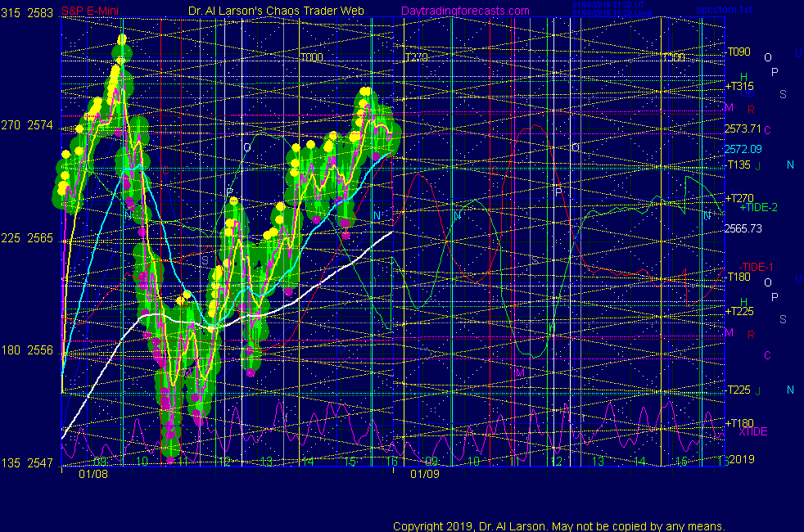Image resolution: width=804 pixels, height=532 pixels.
Task: Click the red '-TIDE-1' legend label
Action: [756, 267]
